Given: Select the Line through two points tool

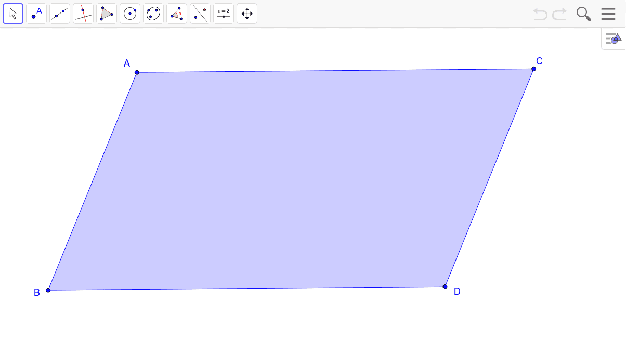Looking at the screenshot, I should click(x=60, y=14).
